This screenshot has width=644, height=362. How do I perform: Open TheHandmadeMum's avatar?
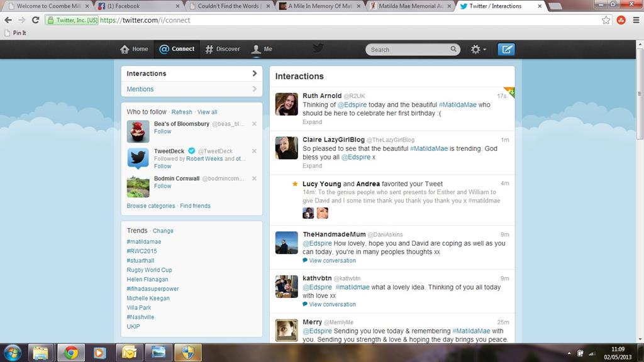pyautogui.click(x=286, y=243)
